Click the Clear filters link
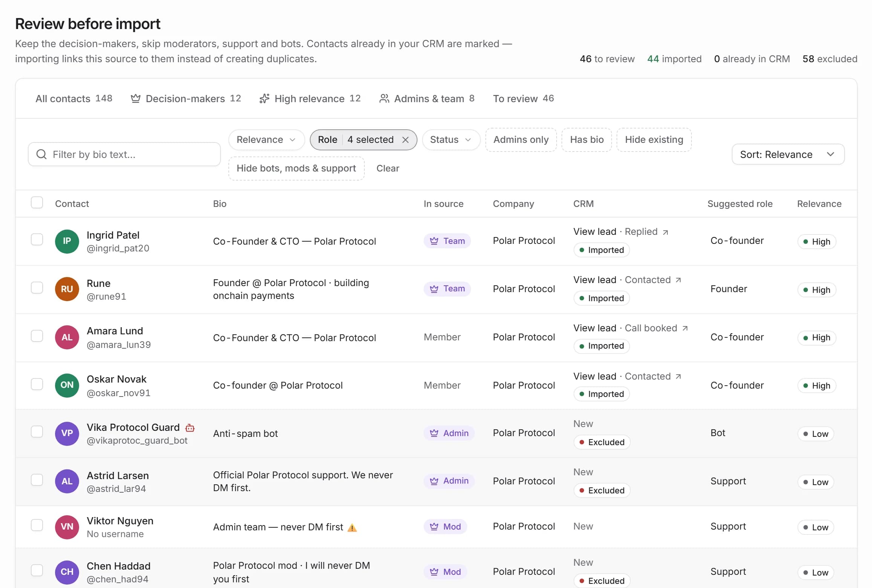The height and width of the screenshot is (588, 872). [x=388, y=168]
